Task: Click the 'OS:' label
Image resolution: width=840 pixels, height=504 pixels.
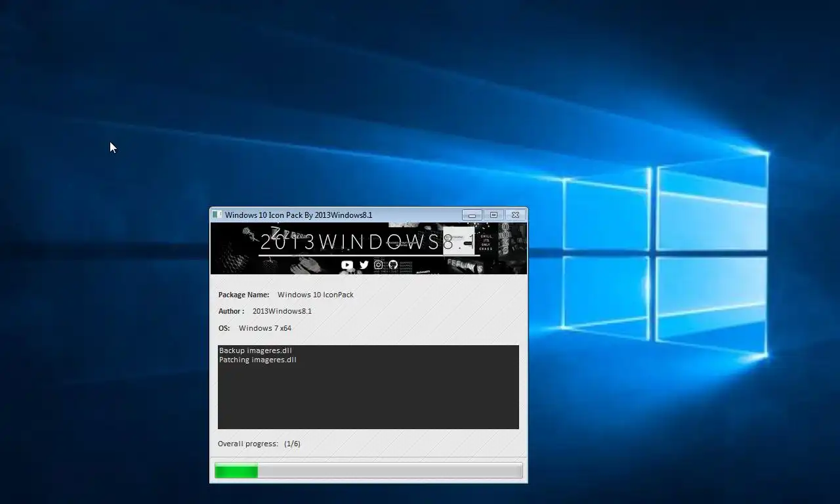Action: pyautogui.click(x=224, y=328)
